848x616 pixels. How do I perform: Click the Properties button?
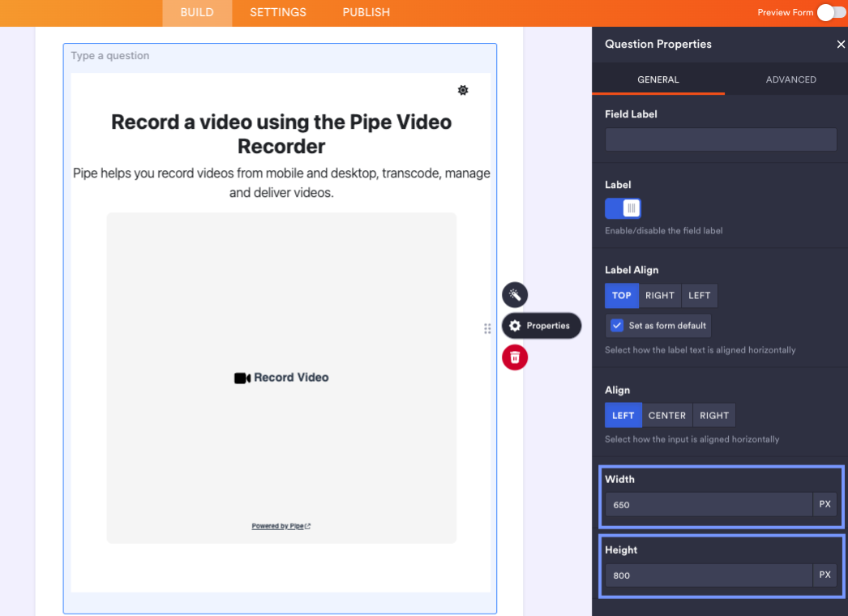pyautogui.click(x=542, y=326)
